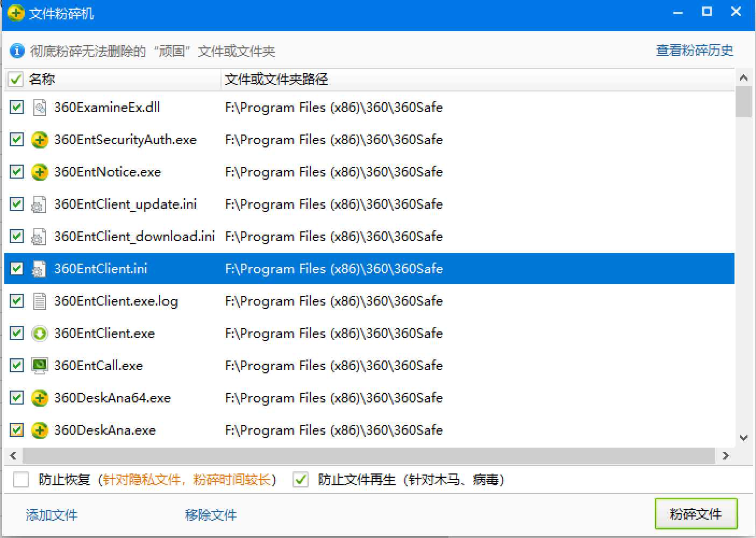Click the blue info icon beside 彻底粉碎
The height and width of the screenshot is (538, 756).
(x=17, y=51)
